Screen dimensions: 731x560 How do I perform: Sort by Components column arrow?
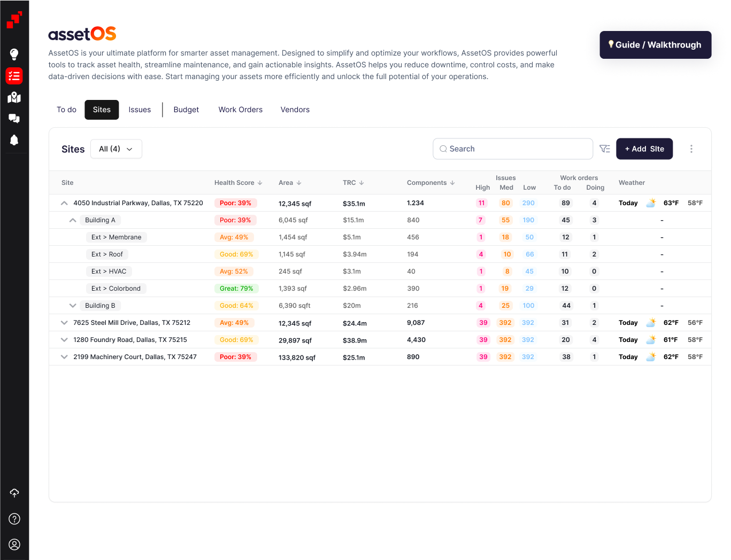point(452,183)
